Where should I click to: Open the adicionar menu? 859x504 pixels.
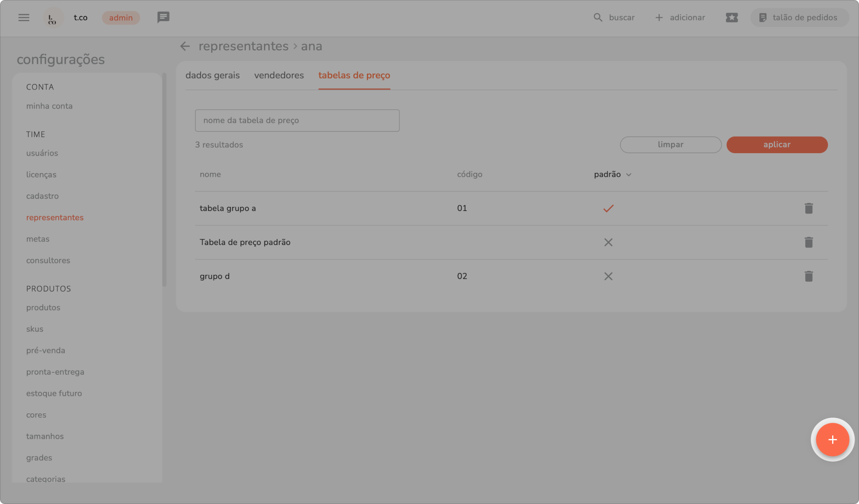[680, 17]
